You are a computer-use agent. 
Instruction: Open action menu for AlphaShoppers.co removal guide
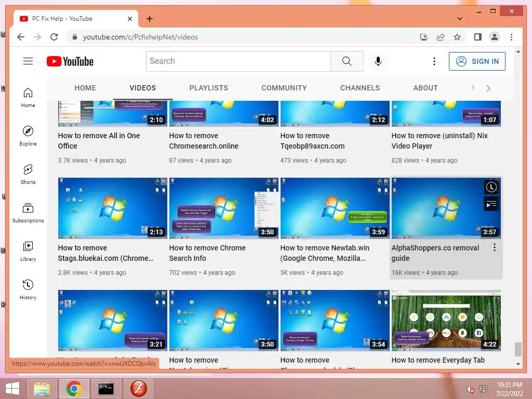pos(495,247)
